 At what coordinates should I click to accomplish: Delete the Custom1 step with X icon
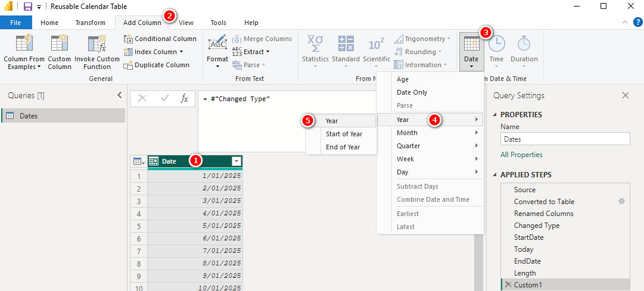point(508,285)
